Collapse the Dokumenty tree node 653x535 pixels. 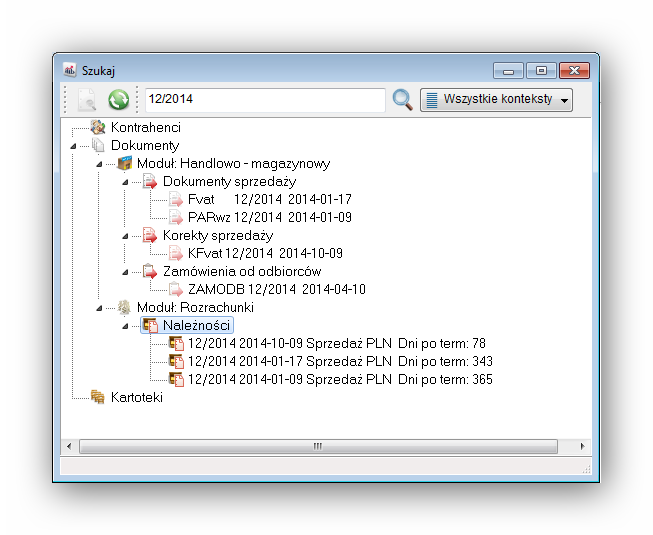(73, 146)
